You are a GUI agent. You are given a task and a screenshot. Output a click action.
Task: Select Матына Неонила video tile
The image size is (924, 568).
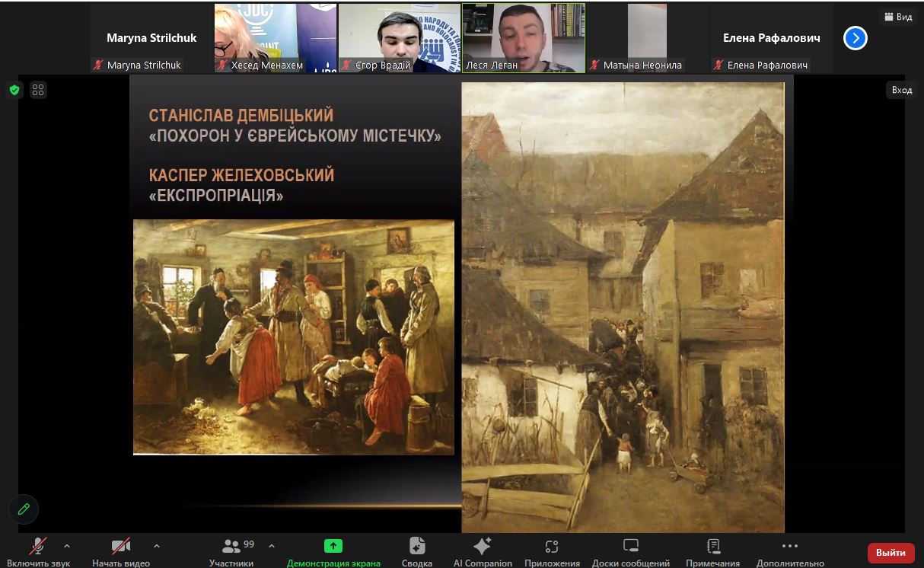[648, 38]
